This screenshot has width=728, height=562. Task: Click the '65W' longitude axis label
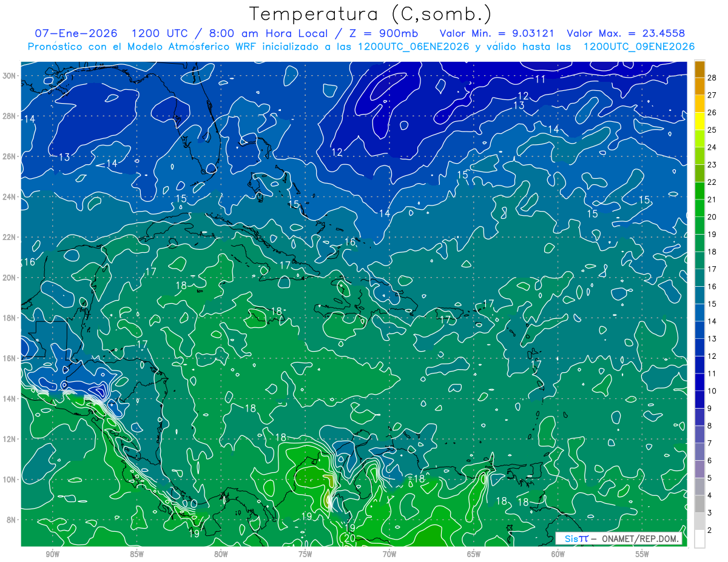pos(474,554)
